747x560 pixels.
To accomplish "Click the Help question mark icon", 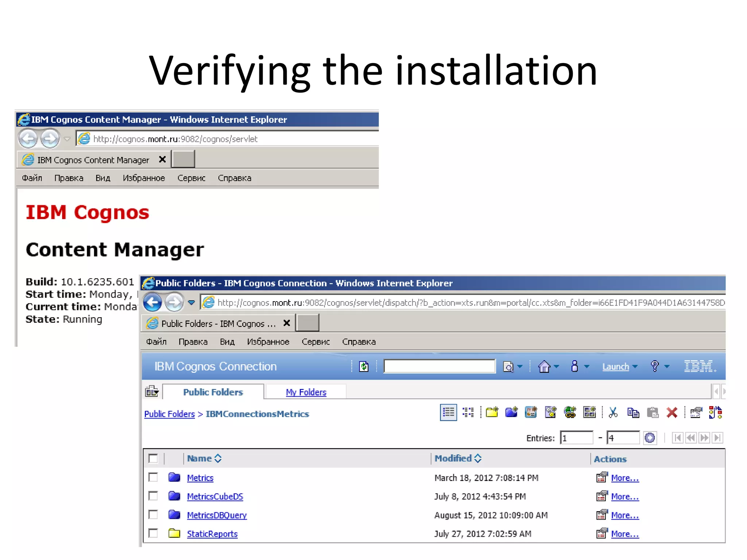I will (655, 366).
